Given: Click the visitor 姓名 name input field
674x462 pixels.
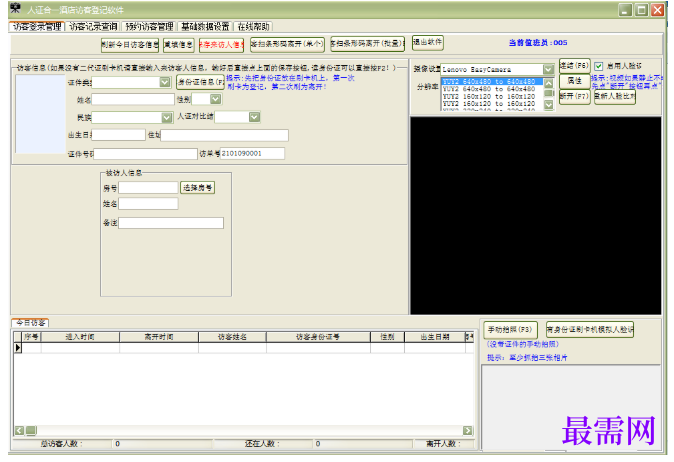Looking at the screenshot, I should coord(133,99).
